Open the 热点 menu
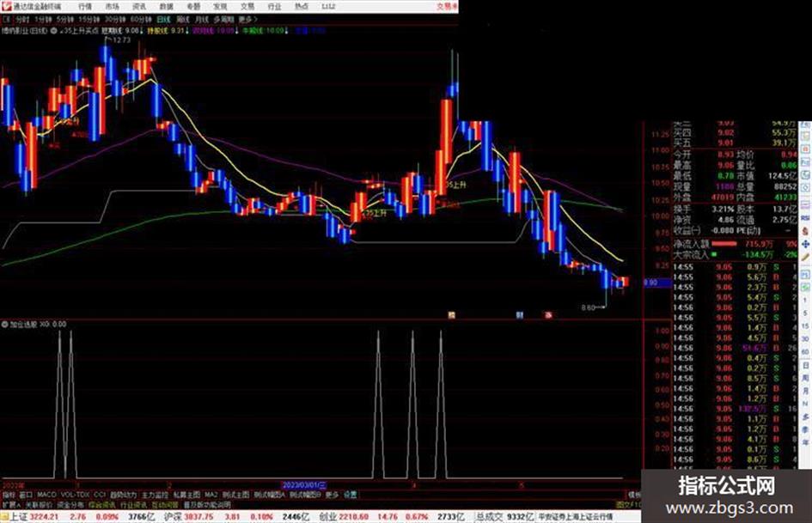812x523 pixels. pos(302,7)
